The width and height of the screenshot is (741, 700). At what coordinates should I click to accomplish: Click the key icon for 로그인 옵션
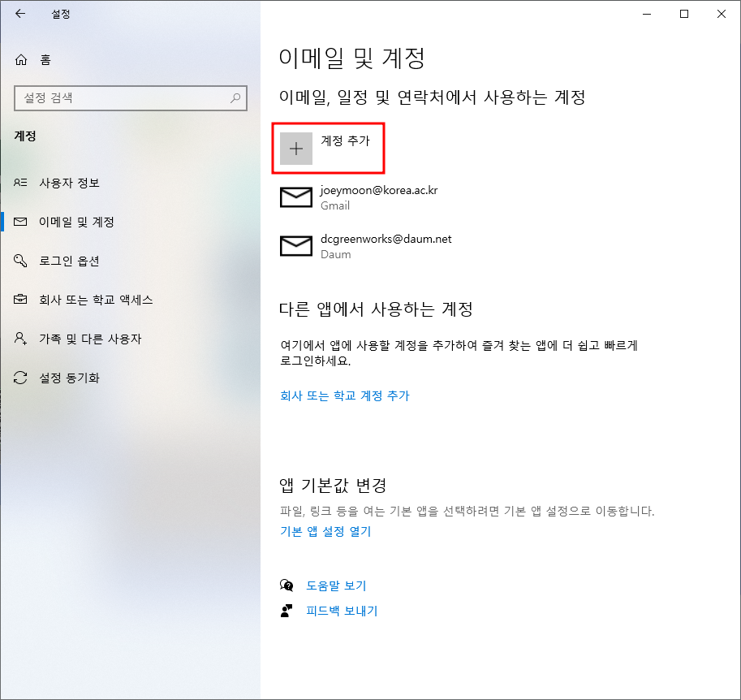point(20,261)
